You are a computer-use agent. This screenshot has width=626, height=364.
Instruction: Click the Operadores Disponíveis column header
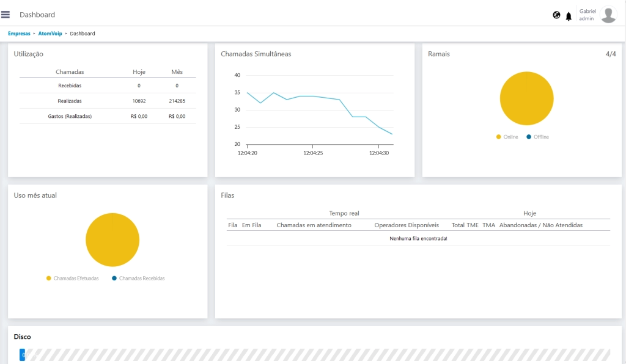coord(407,225)
